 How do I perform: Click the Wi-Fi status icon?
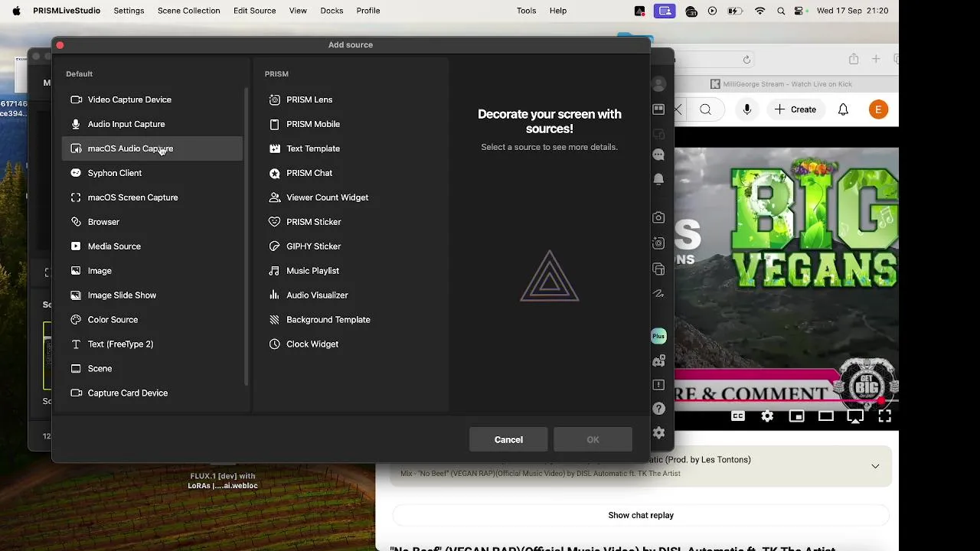coord(759,11)
